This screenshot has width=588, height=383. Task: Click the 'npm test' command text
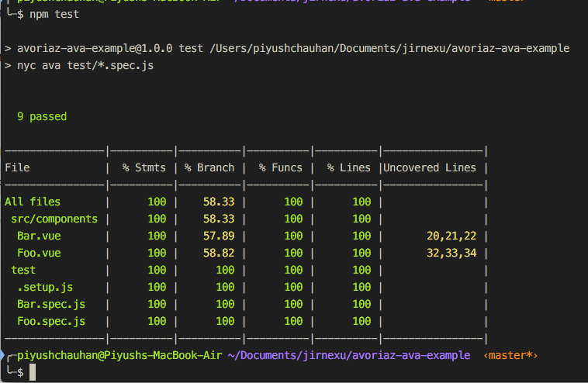54,14
